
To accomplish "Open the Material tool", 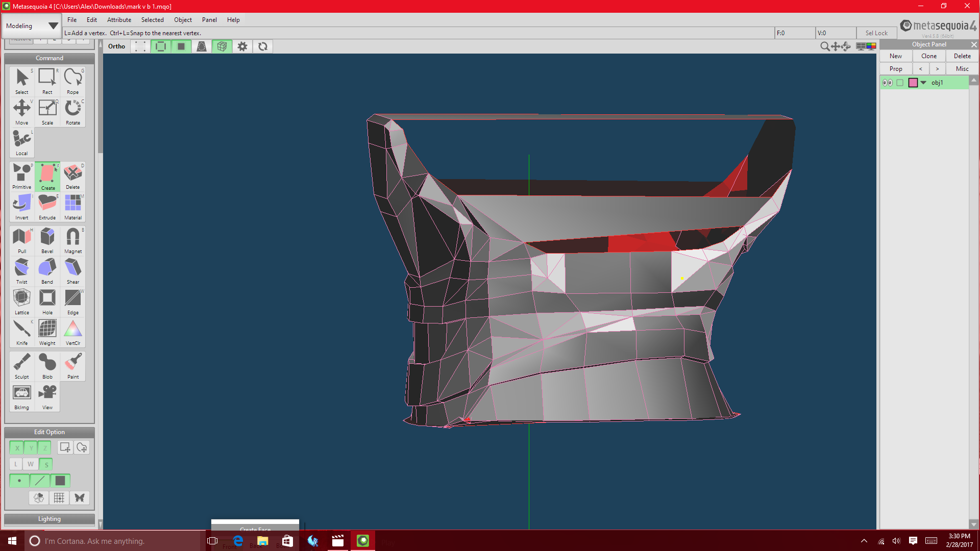I will coord(73,207).
